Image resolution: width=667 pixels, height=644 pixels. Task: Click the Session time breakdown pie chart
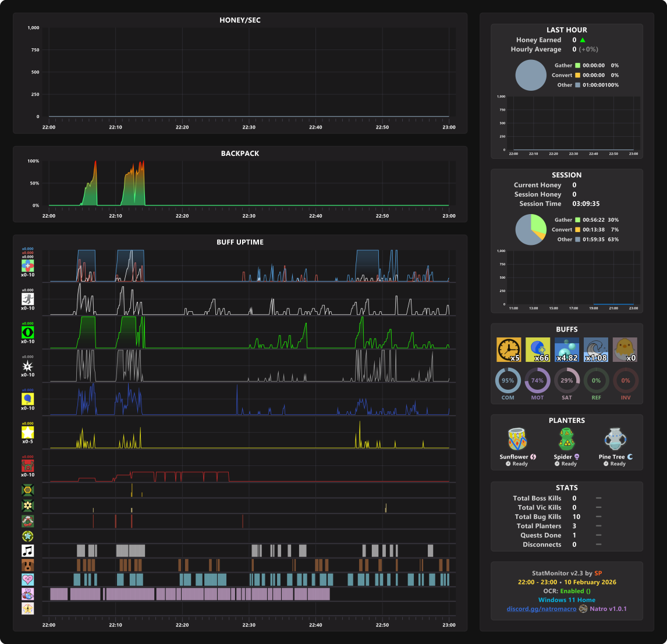pos(531,230)
